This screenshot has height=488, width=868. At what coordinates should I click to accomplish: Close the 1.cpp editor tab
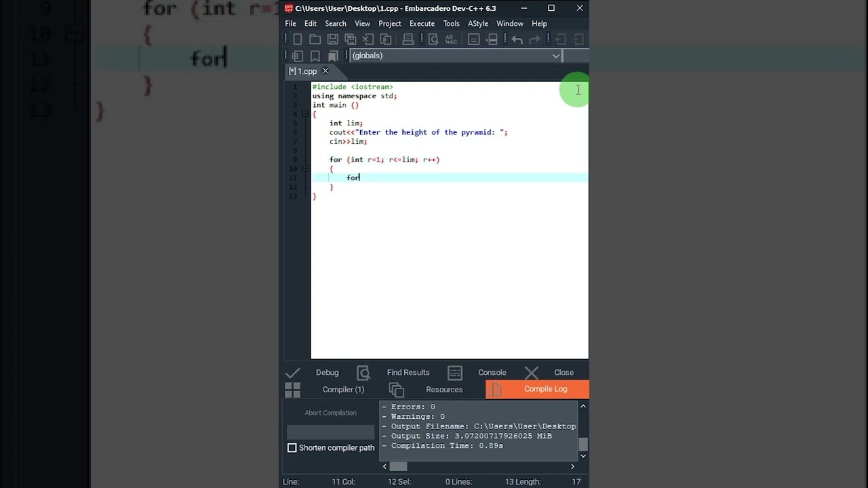[x=325, y=71]
